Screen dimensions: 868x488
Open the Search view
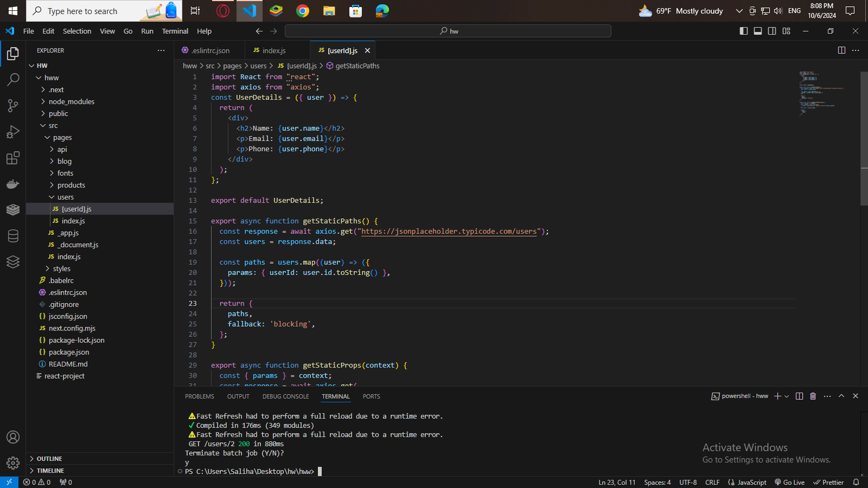(13, 80)
